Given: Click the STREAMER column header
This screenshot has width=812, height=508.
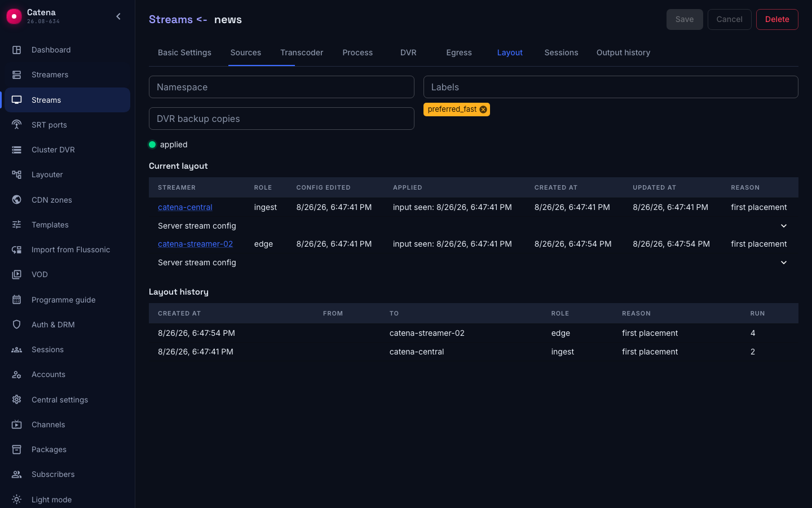Looking at the screenshot, I should point(176,187).
